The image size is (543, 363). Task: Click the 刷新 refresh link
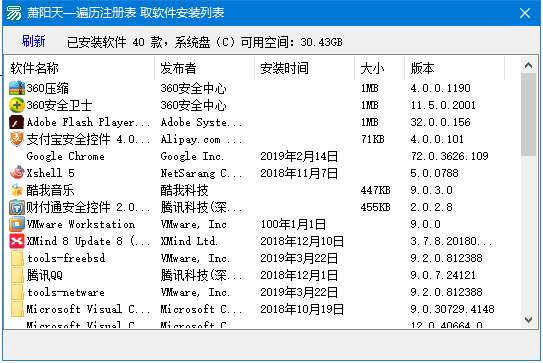point(33,42)
